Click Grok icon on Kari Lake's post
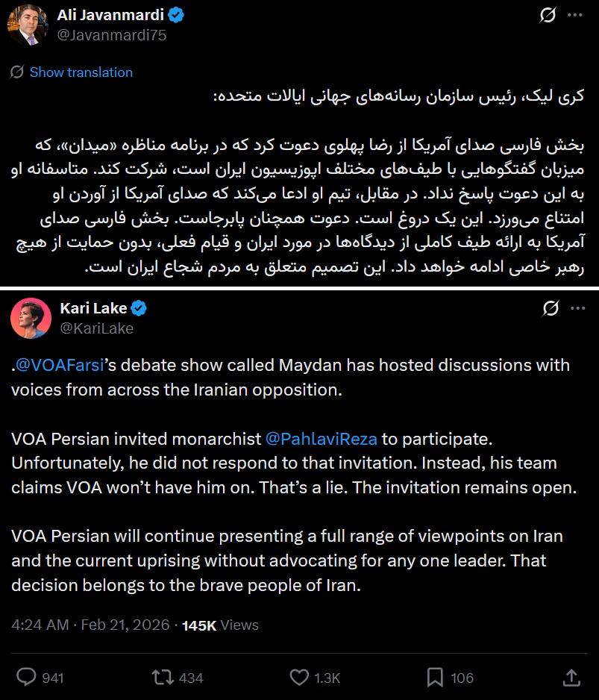 tap(552, 307)
